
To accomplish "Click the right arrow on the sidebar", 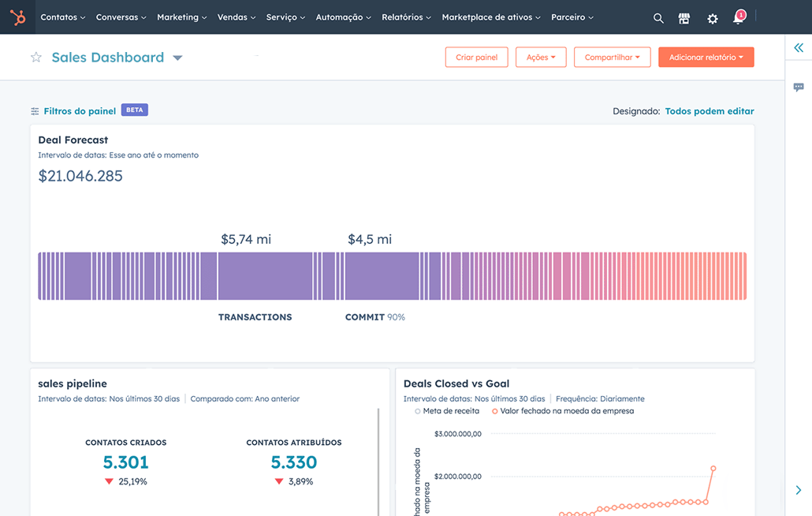I will pyautogui.click(x=799, y=490).
